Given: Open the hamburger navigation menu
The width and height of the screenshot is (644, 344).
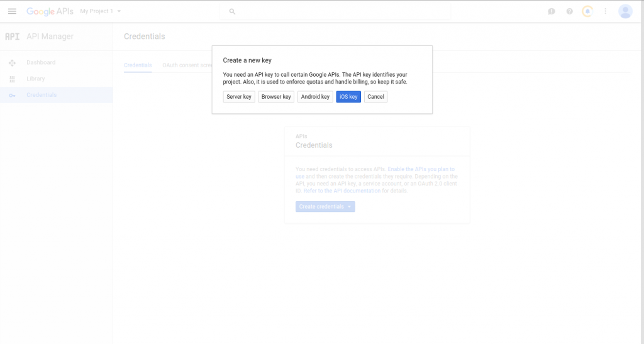Looking at the screenshot, I should pyautogui.click(x=12, y=11).
